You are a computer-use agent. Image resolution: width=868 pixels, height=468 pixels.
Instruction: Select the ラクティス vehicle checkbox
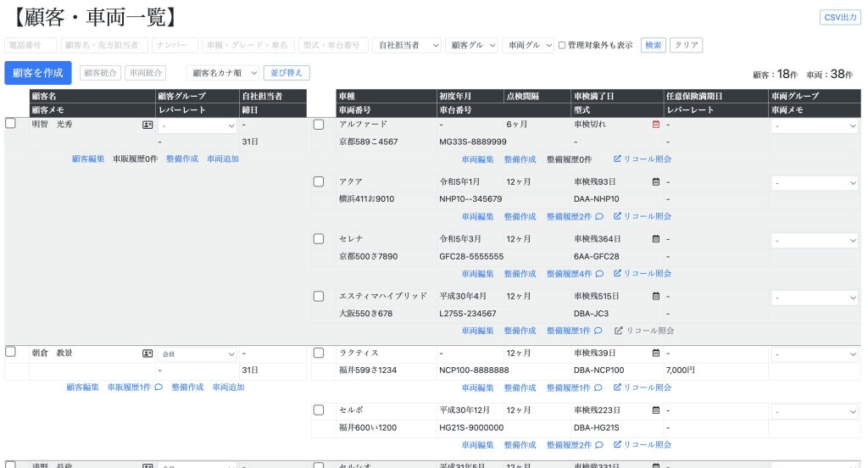[319, 353]
